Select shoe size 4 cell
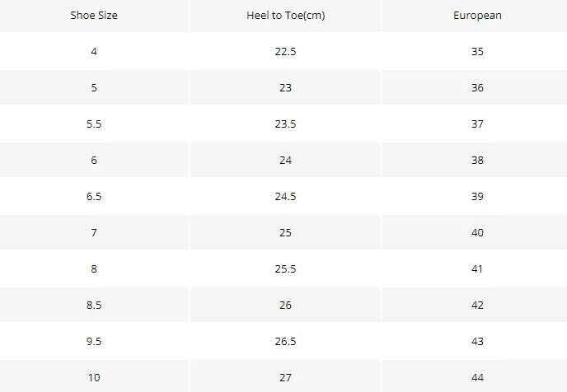The height and width of the screenshot is (392, 567). click(94, 52)
